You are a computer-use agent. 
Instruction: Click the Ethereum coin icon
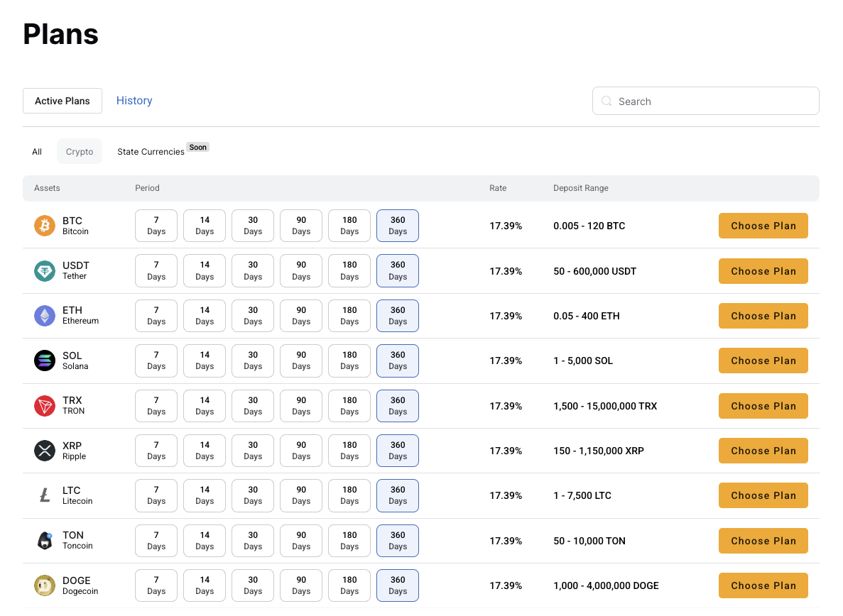pos(45,316)
